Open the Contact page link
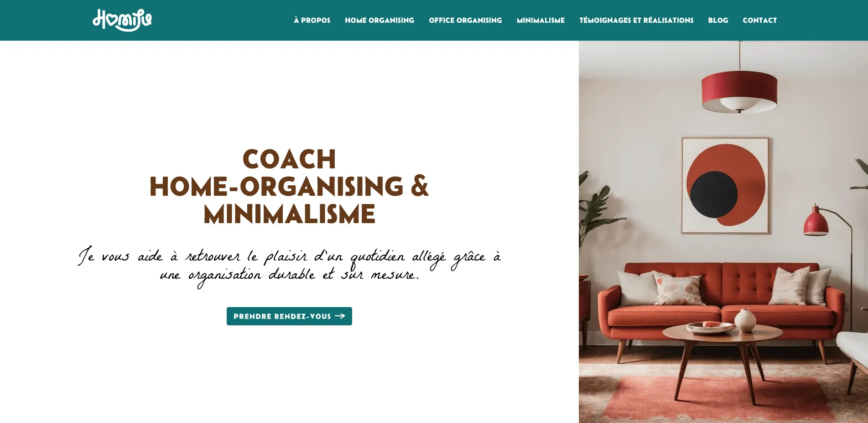This screenshot has height=423, width=868. pos(759,20)
